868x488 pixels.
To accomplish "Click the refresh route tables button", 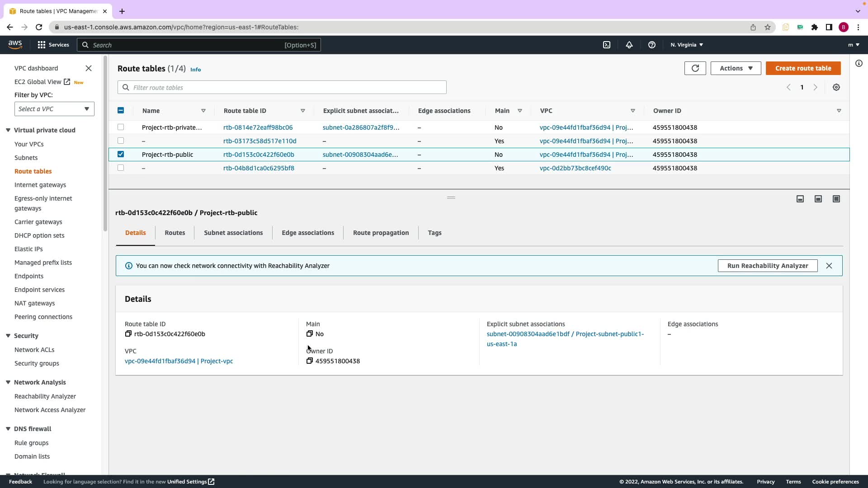I will pyautogui.click(x=695, y=68).
